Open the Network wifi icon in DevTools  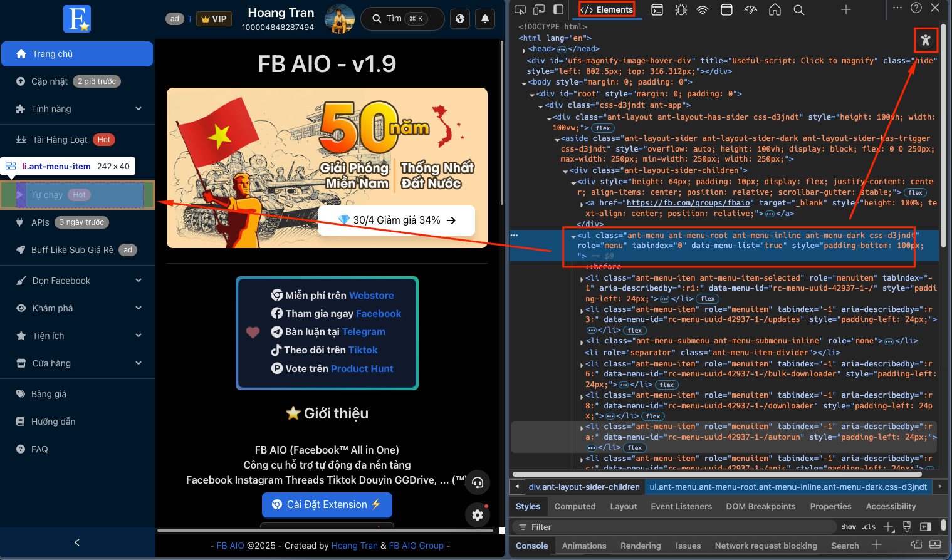(x=703, y=9)
